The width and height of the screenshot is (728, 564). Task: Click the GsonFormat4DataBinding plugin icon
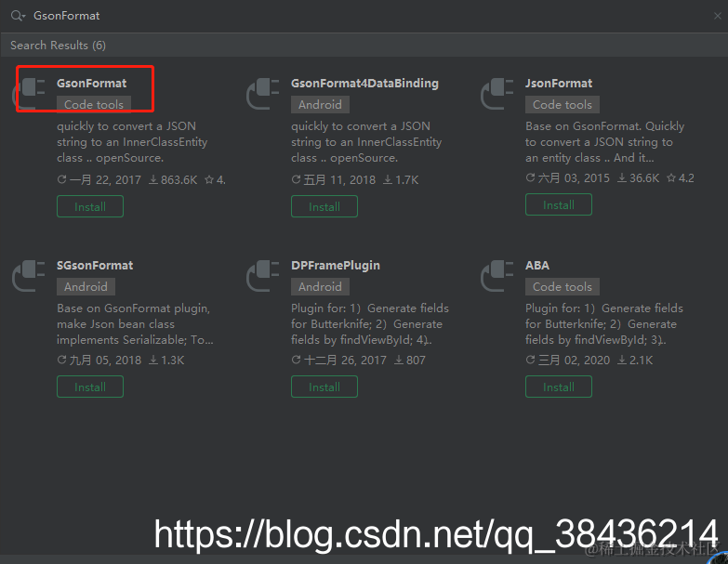pyautogui.click(x=263, y=93)
